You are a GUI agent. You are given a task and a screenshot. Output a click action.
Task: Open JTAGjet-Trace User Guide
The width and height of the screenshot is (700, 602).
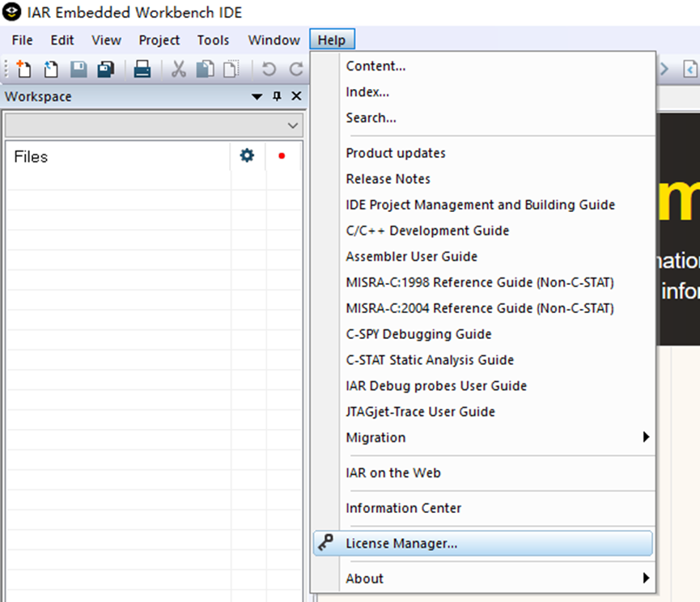483,412
